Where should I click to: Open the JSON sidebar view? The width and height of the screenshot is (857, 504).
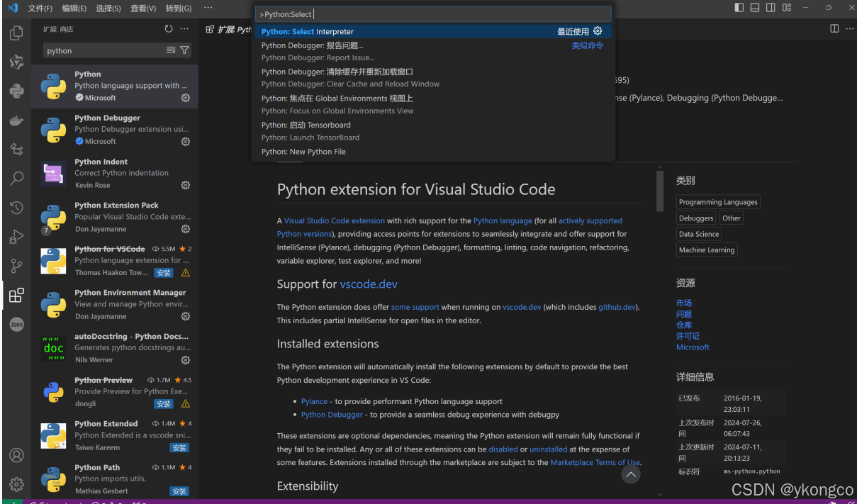click(x=17, y=325)
